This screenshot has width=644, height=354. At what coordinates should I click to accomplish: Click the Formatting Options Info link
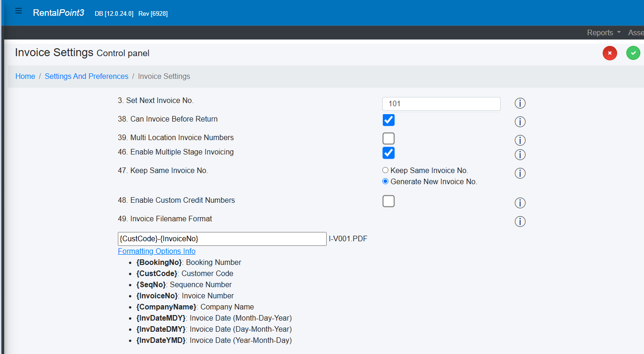[x=156, y=251]
